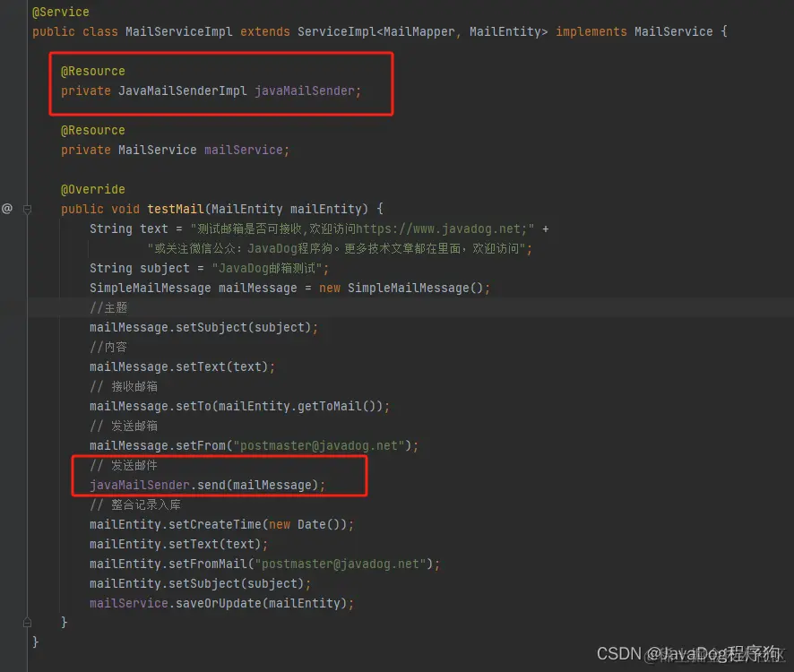Click the void return type keyword
Image resolution: width=794 pixels, height=672 pixels.
[x=125, y=209]
